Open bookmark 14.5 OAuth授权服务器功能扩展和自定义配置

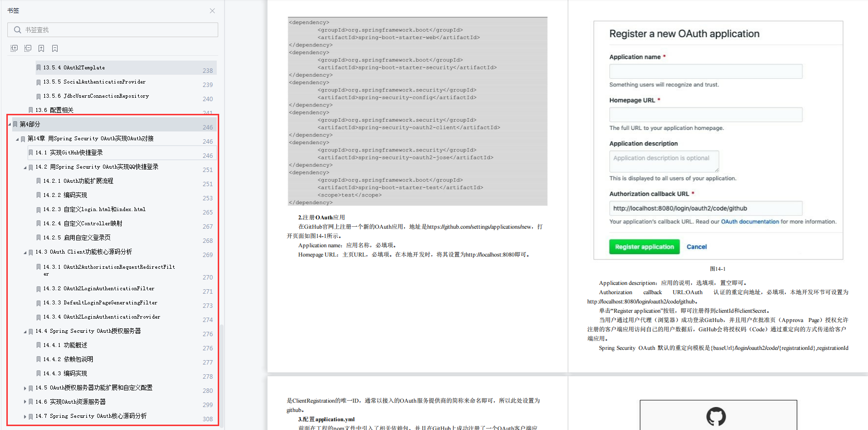coord(94,387)
